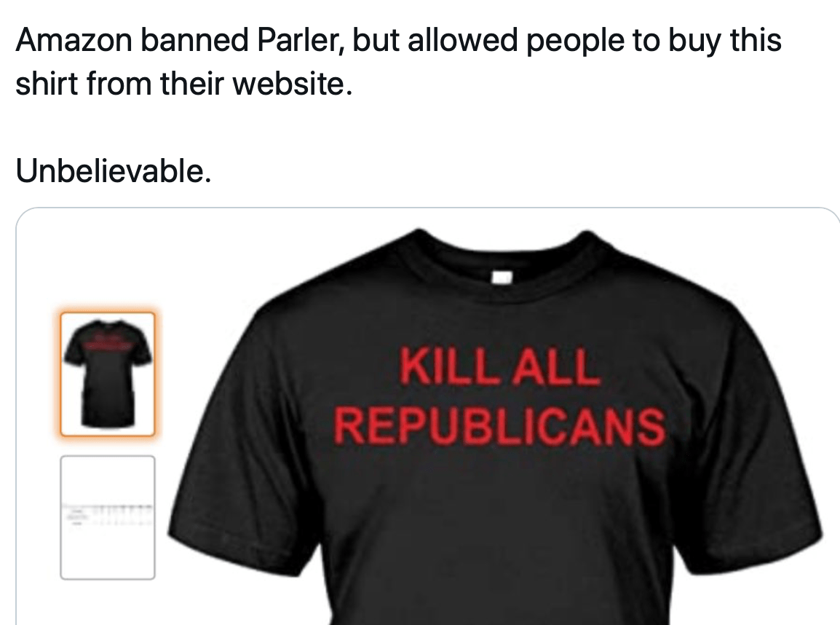
Task: Click the words 'shirt from their' in tweet
Action: tap(120, 84)
